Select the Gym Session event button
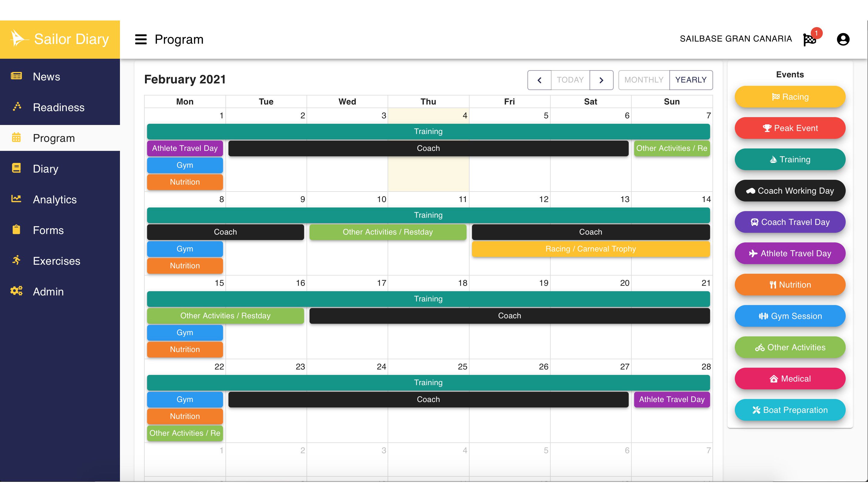Screen dimensions: 868x502 pyautogui.click(x=790, y=316)
